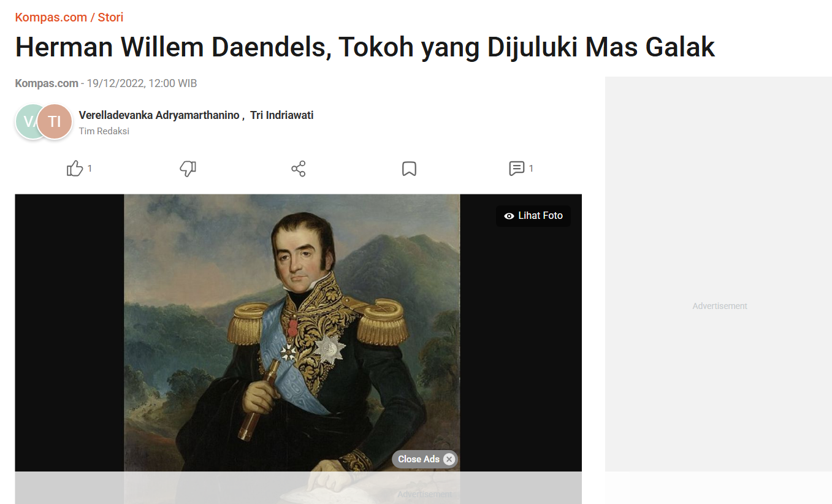
Task: Open the comments speech bubble icon
Action: tap(516, 169)
